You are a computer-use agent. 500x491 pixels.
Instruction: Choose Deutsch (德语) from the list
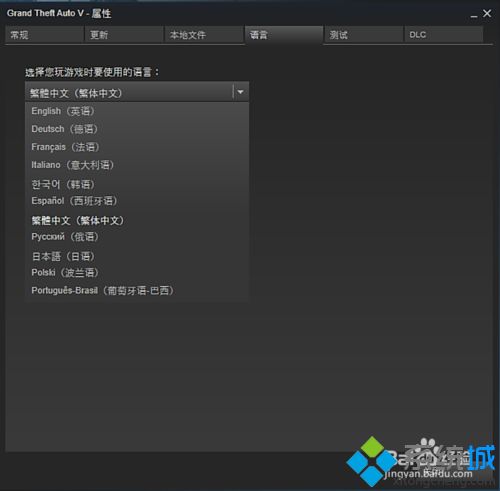point(137,129)
